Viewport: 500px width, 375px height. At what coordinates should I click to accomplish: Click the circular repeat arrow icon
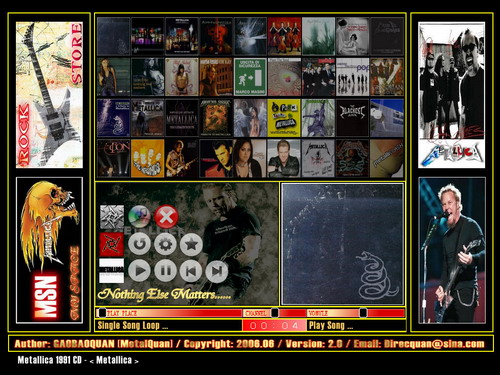[x=139, y=244]
